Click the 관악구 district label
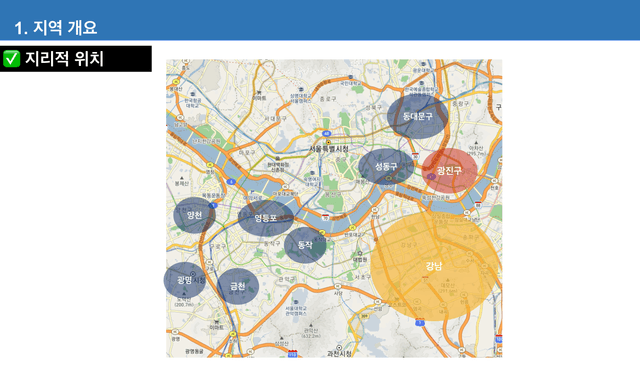This screenshot has width=640, height=372. (287, 279)
